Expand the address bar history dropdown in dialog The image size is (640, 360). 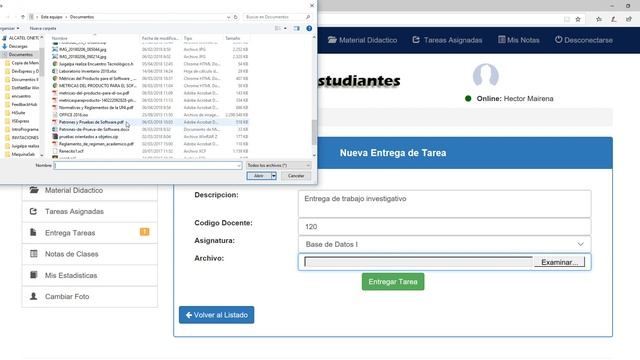coord(228,17)
